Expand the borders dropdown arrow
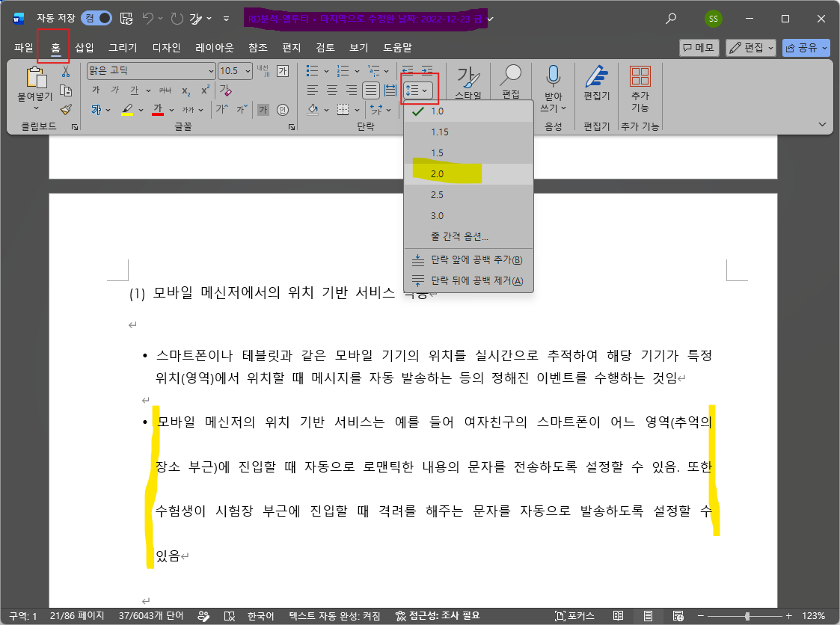 357,110
